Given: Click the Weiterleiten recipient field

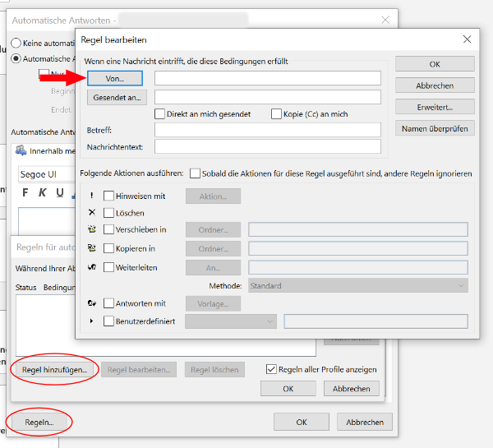Looking at the screenshot, I should (358, 267).
